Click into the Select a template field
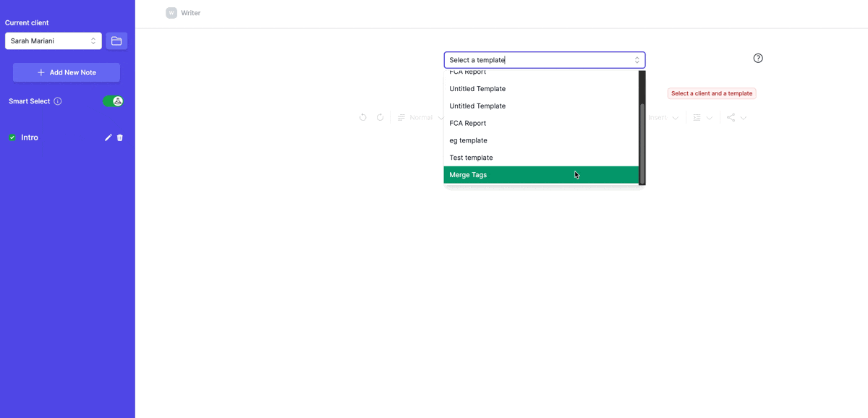The width and height of the screenshot is (868, 418). (539, 60)
